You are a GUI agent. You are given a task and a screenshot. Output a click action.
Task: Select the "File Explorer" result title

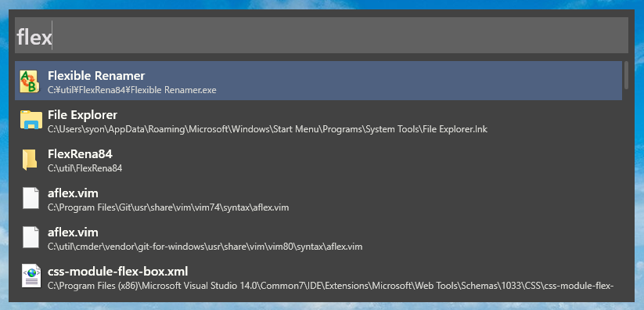[x=82, y=115]
